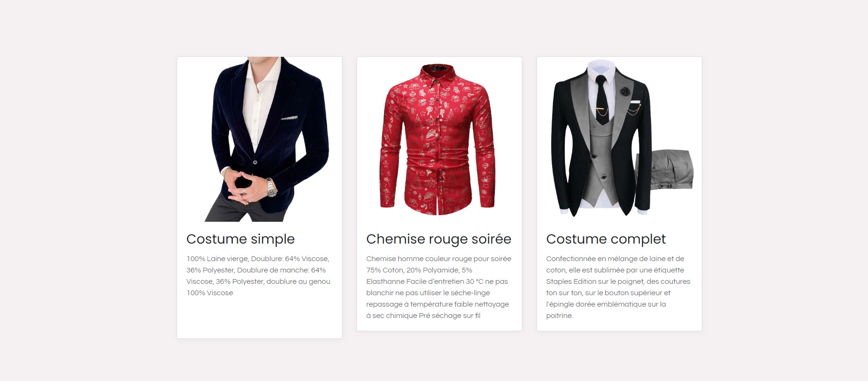Select the Costume complet title
Screen dimensions: 868x381
tap(606, 239)
